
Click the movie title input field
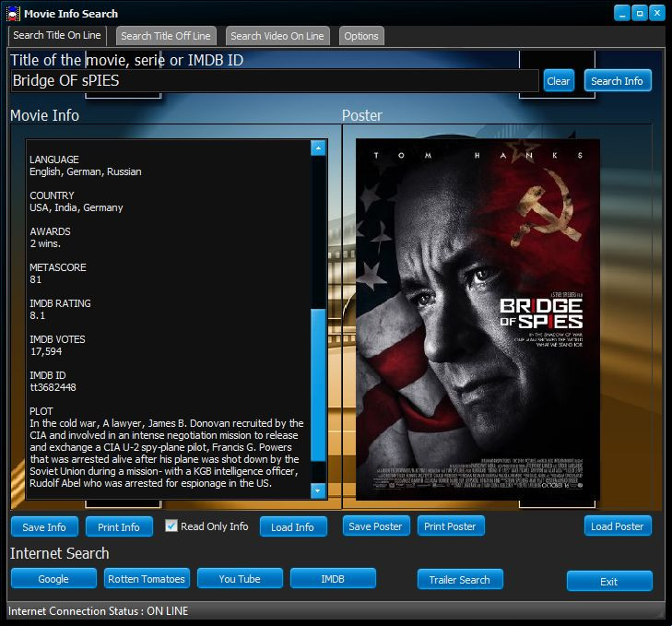coord(275,80)
